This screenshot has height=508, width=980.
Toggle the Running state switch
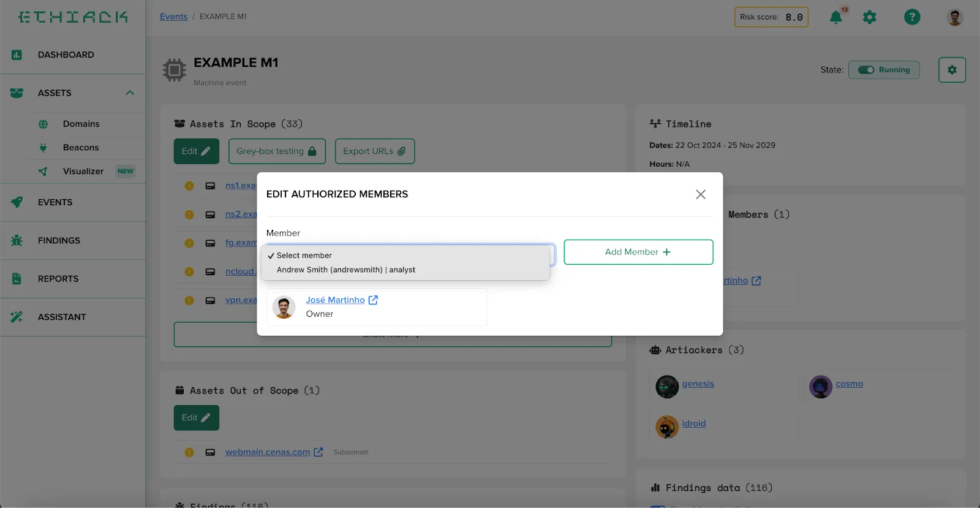tap(866, 70)
